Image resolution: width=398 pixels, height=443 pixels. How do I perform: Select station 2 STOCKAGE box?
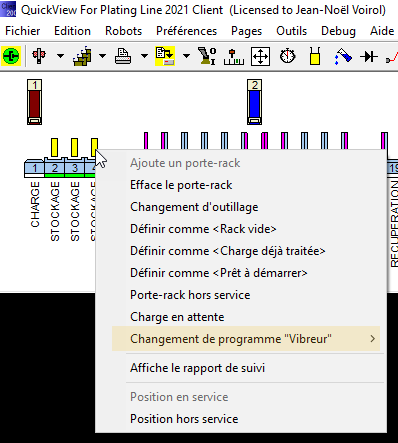point(54,169)
